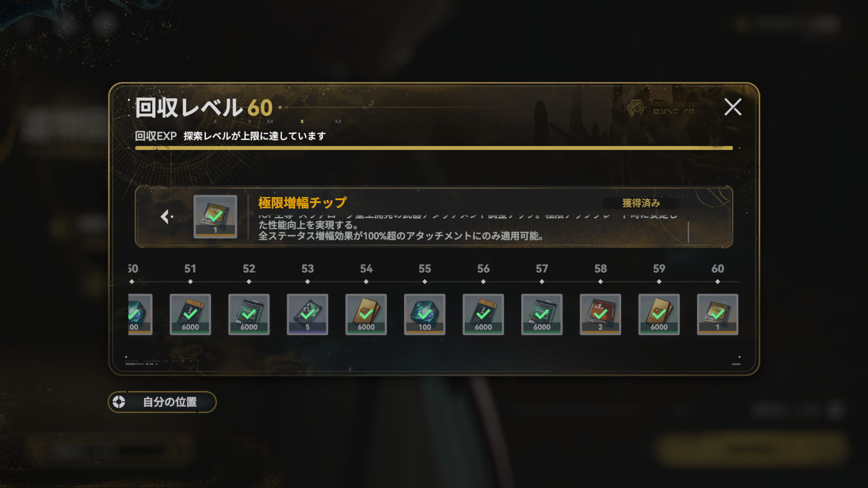Click the 回収EXP progress bar
Viewport: 868px width, 488px height.
tap(434, 148)
